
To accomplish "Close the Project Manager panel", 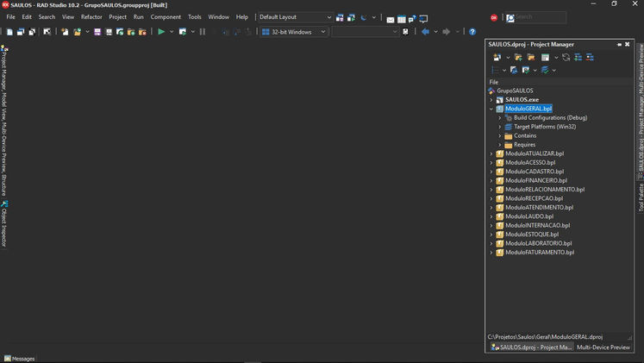I will click(x=627, y=44).
